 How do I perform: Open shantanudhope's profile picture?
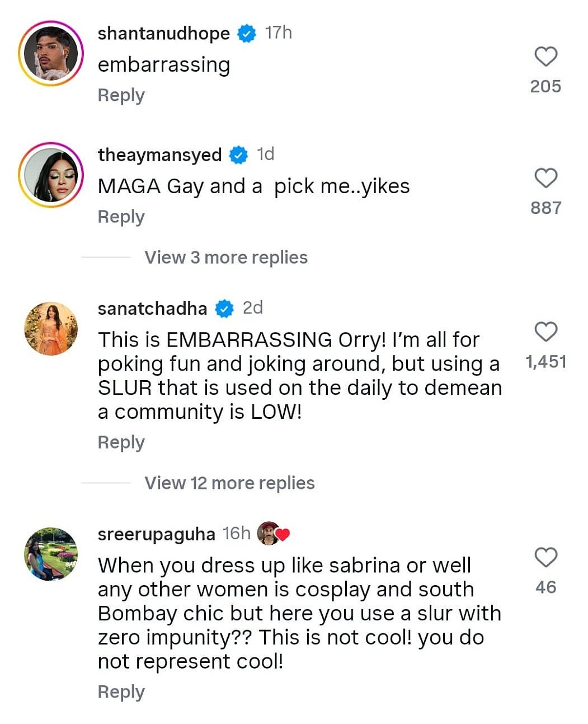pyautogui.click(x=51, y=54)
